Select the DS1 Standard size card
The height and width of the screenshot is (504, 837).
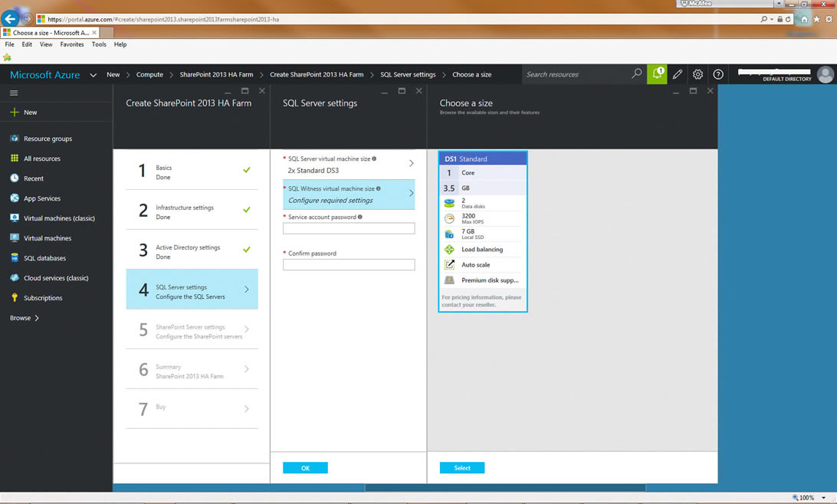pyautogui.click(x=483, y=231)
